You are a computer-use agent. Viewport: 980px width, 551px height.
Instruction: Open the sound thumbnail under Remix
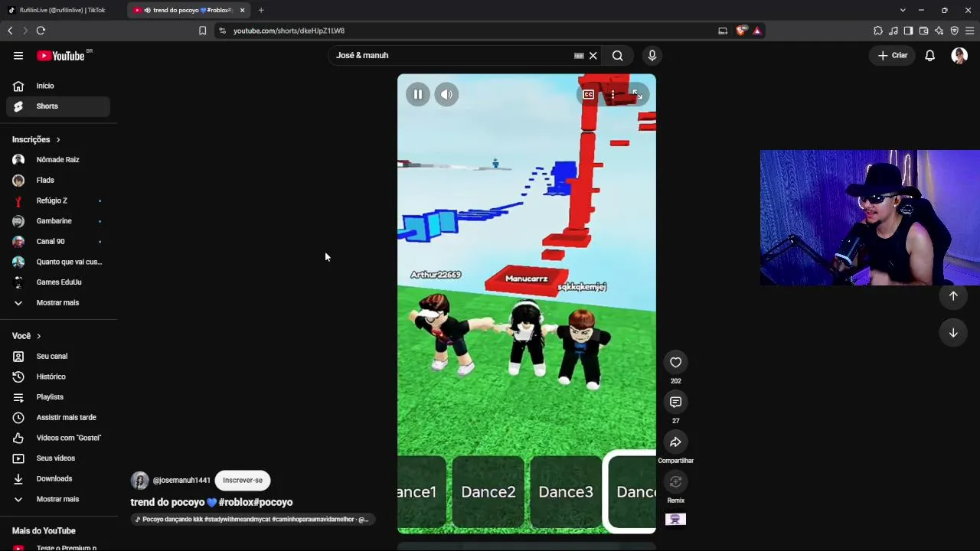[675, 520]
